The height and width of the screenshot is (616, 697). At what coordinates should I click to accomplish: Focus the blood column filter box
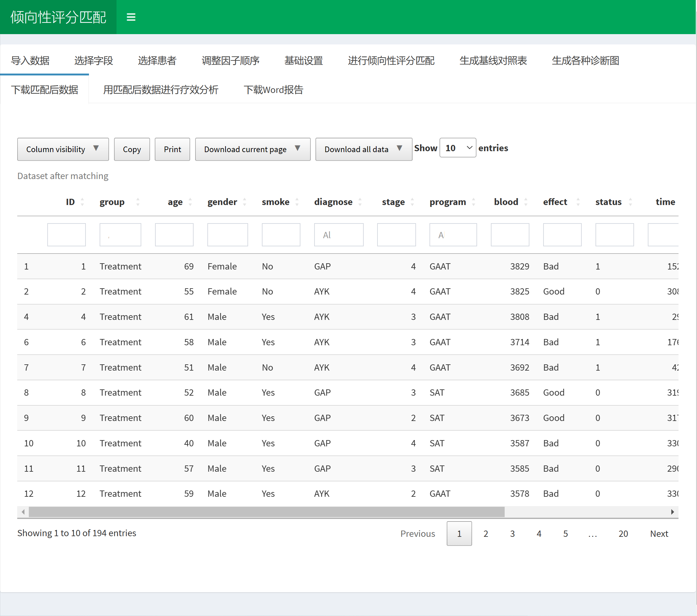click(510, 235)
